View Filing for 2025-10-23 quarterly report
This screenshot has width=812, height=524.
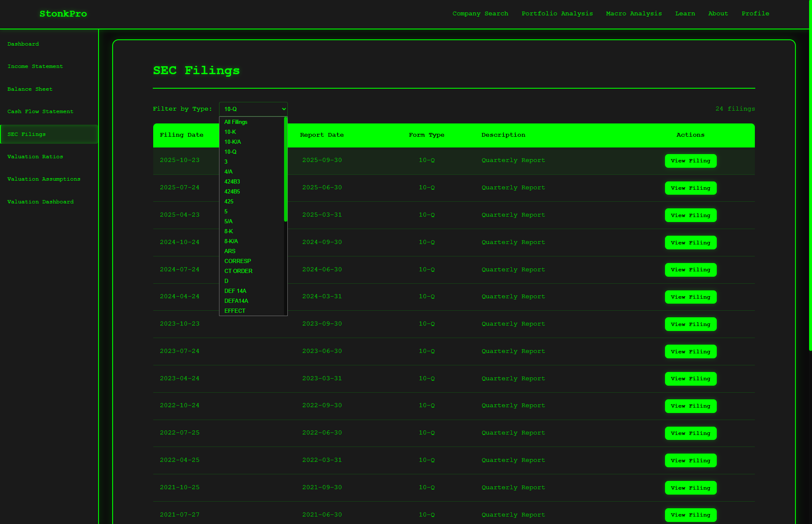(x=690, y=161)
